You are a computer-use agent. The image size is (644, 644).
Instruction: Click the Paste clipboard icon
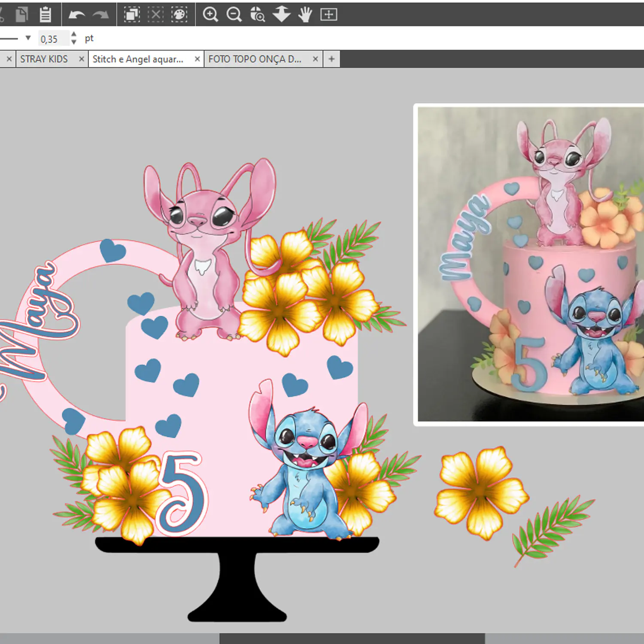pos(45,15)
